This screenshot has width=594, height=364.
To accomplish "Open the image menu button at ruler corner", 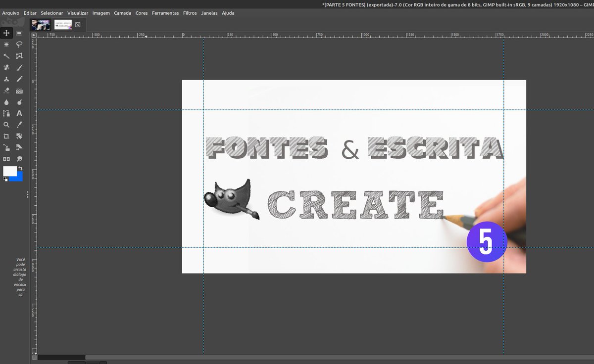I will coord(34,35).
